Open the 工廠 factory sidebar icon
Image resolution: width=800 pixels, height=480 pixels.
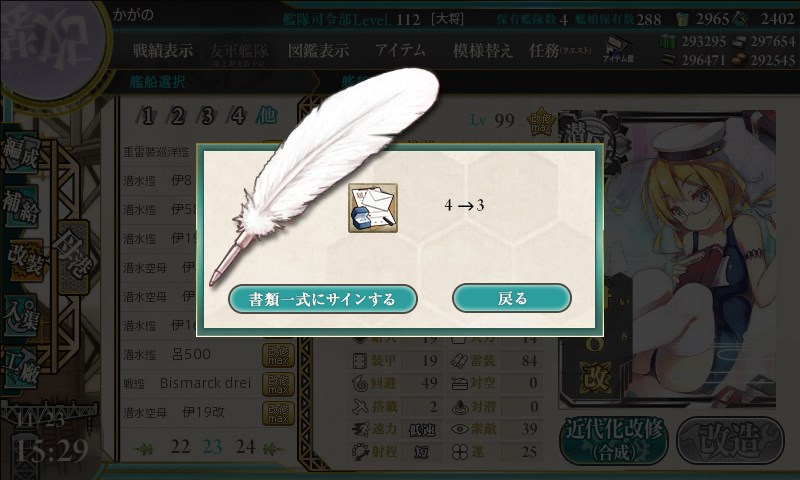point(21,368)
